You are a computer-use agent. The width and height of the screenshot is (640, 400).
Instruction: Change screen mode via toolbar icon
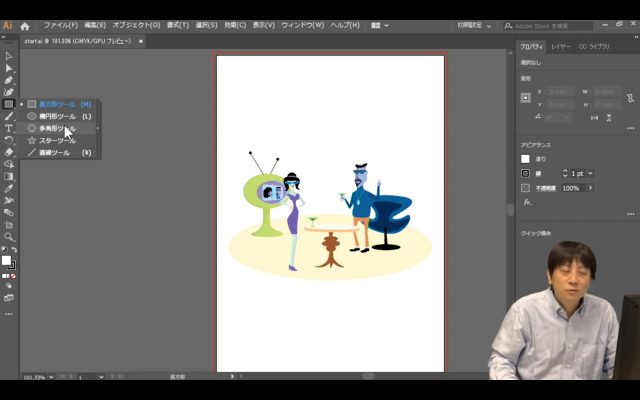point(9,298)
